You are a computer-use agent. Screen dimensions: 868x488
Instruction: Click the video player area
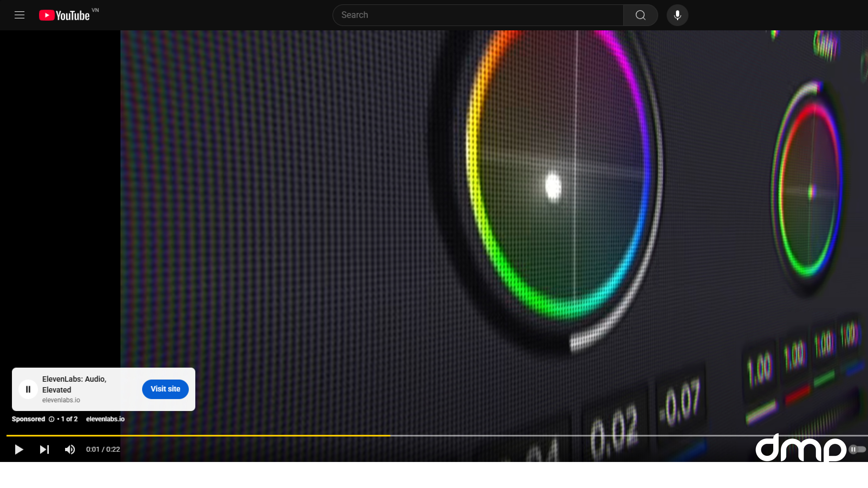coord(434,217)
